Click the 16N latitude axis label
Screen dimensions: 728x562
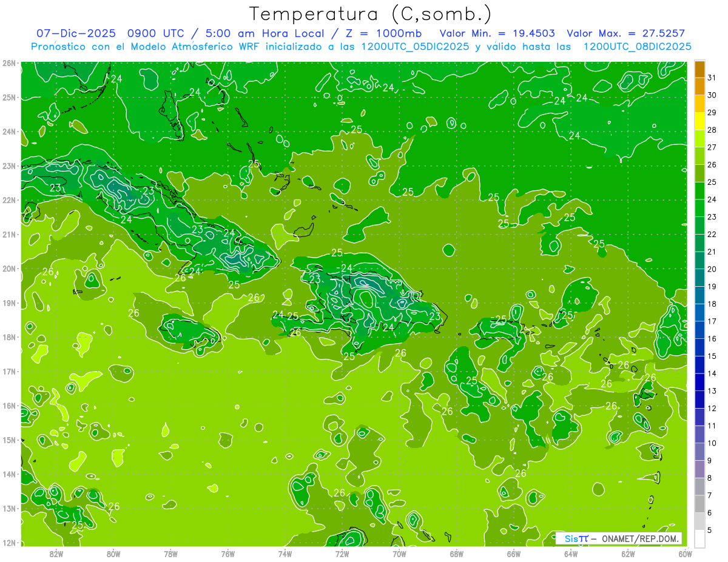(8, 406)
